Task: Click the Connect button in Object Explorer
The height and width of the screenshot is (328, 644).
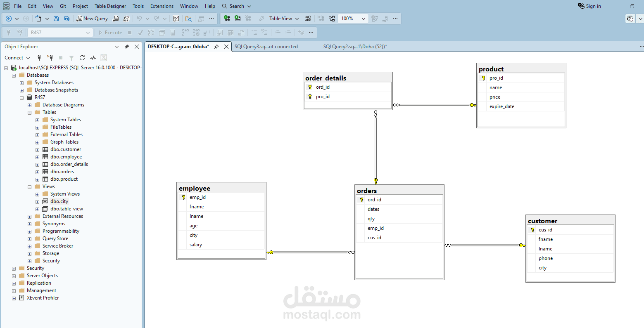Action: 14,58
